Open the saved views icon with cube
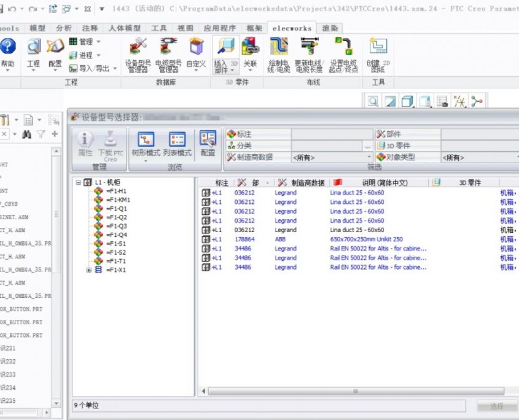The height and width of the screenshot is (420, 519). pos(424,101)
